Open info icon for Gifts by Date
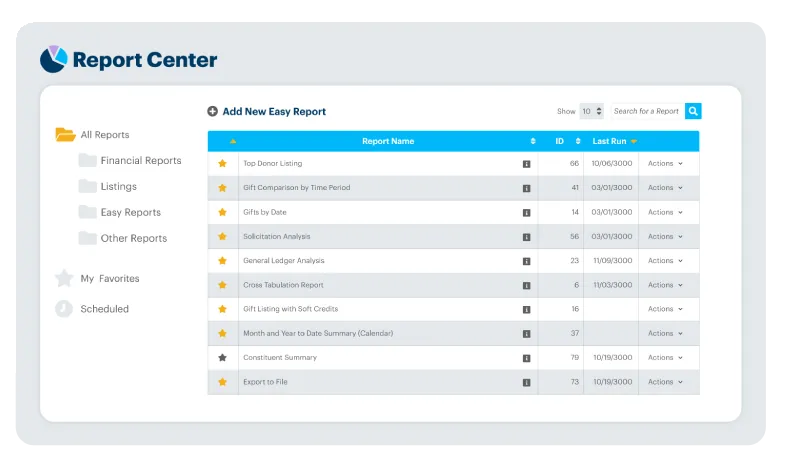Screen dimensions: 788x468 click(527, 213)
